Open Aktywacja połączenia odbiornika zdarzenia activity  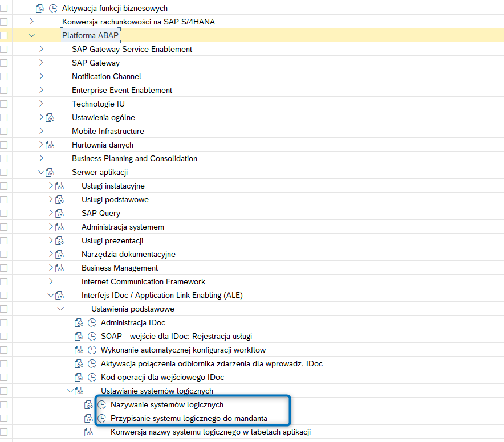[x=212, y=363]
